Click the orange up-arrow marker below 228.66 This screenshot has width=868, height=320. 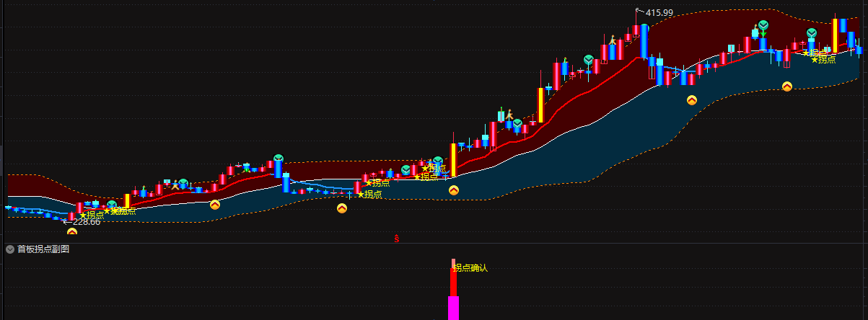[71, 232]
